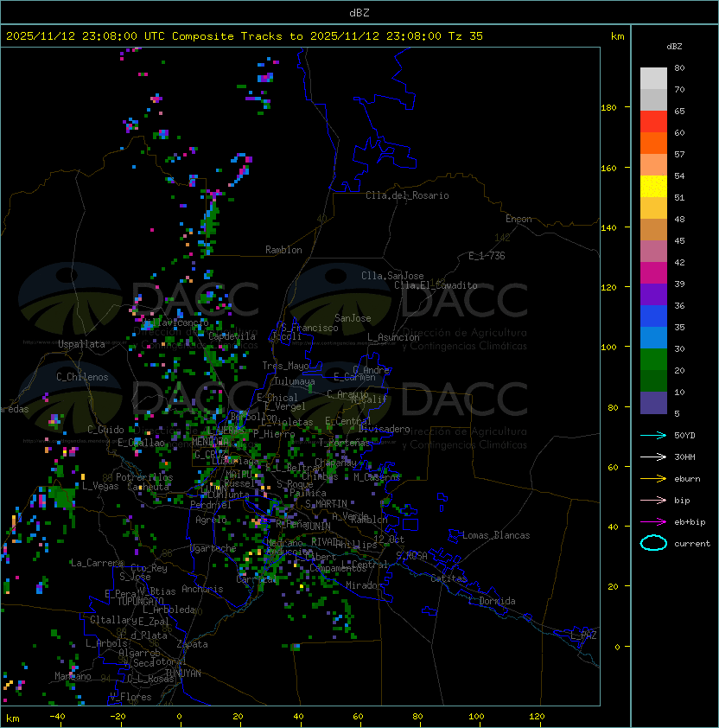Click the 'Catitas' map label
The height and width of the screenshot is (728, 719).
tap(449, 578)
